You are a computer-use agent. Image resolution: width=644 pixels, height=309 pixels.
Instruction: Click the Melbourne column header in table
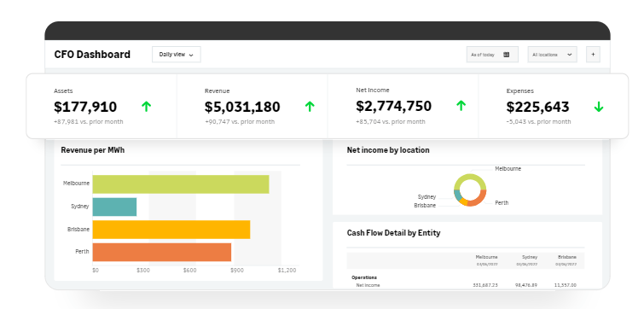pyautogui.click(x=487, y=257)
